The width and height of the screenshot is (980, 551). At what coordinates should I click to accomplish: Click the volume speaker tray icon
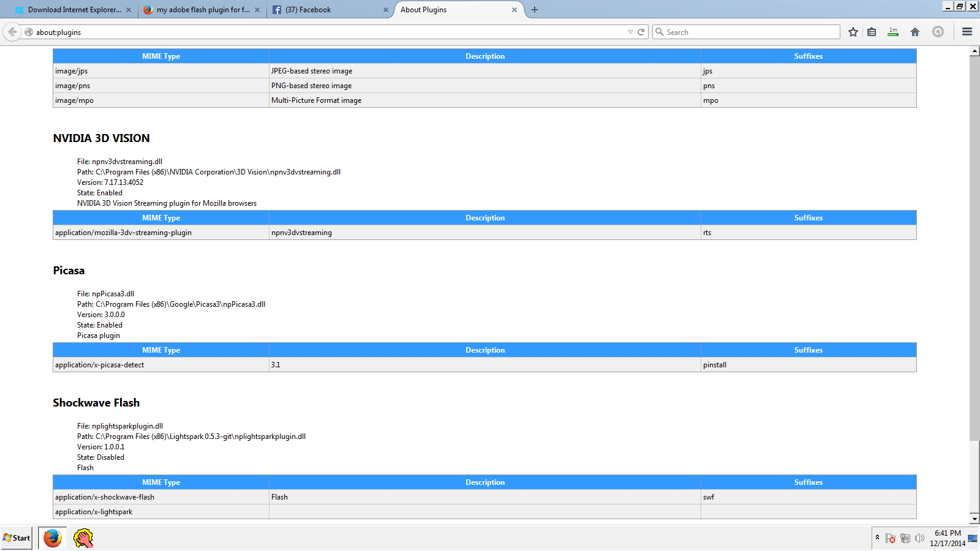[919, 538]
